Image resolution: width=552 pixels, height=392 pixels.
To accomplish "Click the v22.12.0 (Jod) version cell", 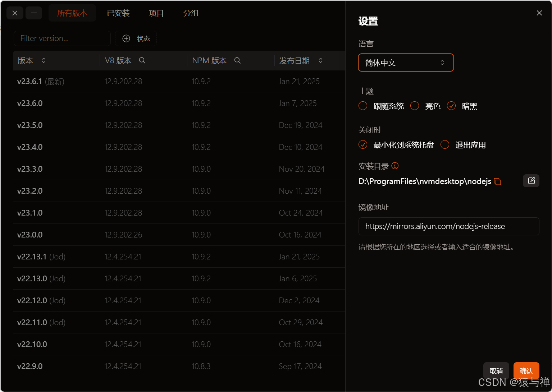I will tap(41, 301).
